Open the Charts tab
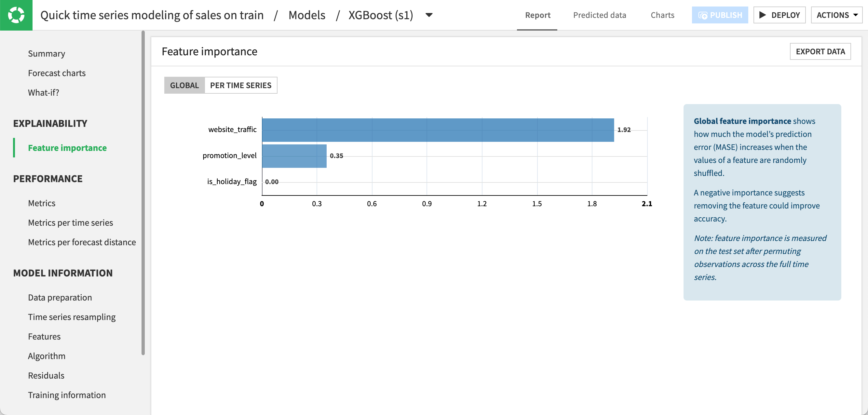 pyautogui.click(x=662, y=15)
